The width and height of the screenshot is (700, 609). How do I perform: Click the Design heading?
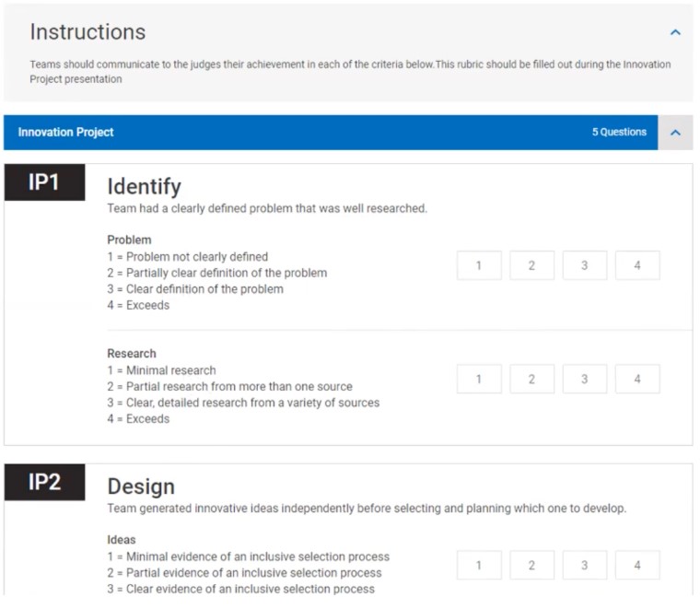point(141,486)
